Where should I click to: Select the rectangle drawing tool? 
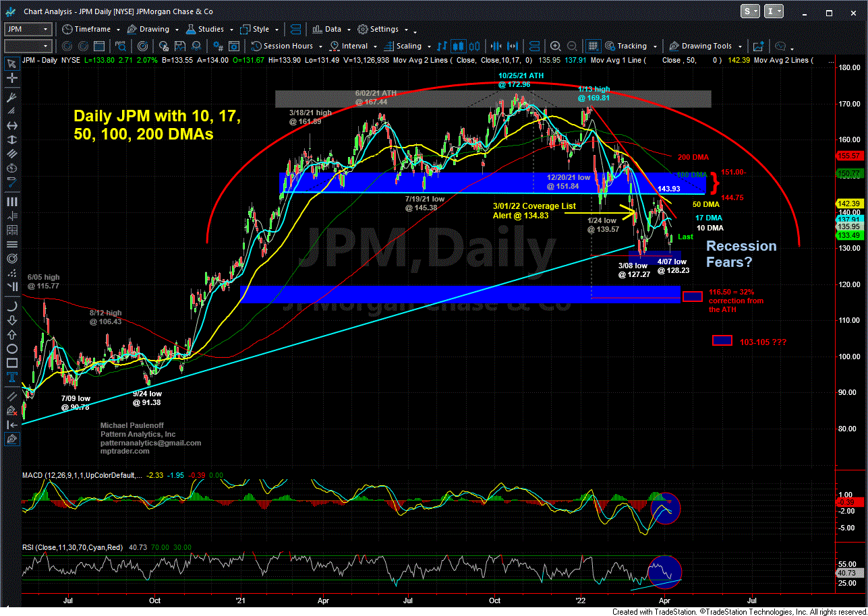point(11,364)
